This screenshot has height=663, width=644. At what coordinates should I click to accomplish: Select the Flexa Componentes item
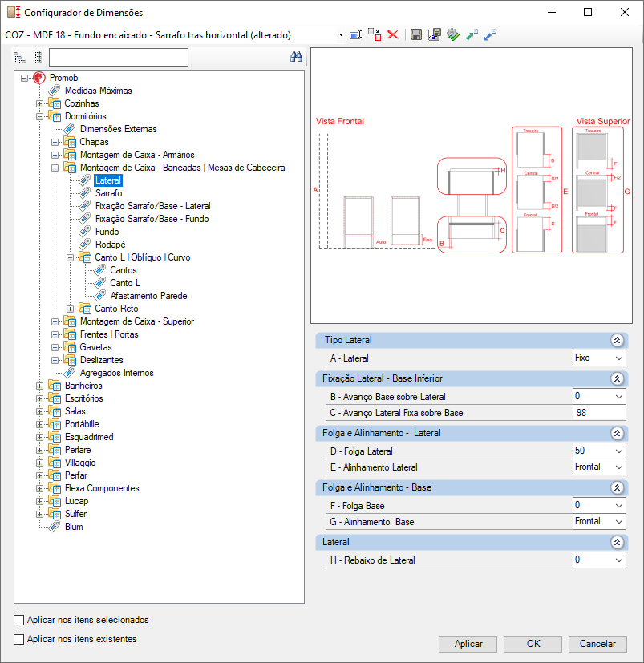(102, 488)
